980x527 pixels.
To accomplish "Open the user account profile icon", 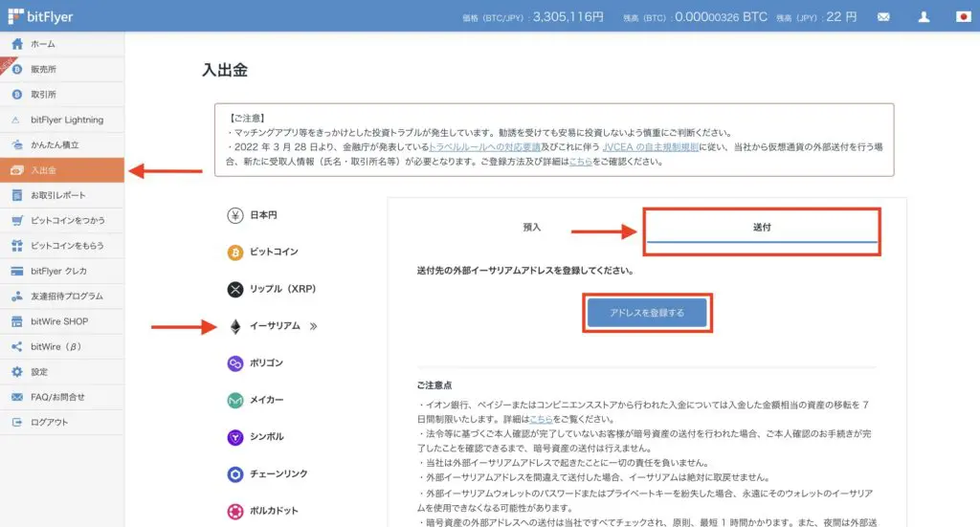I will tap(924, 17).
